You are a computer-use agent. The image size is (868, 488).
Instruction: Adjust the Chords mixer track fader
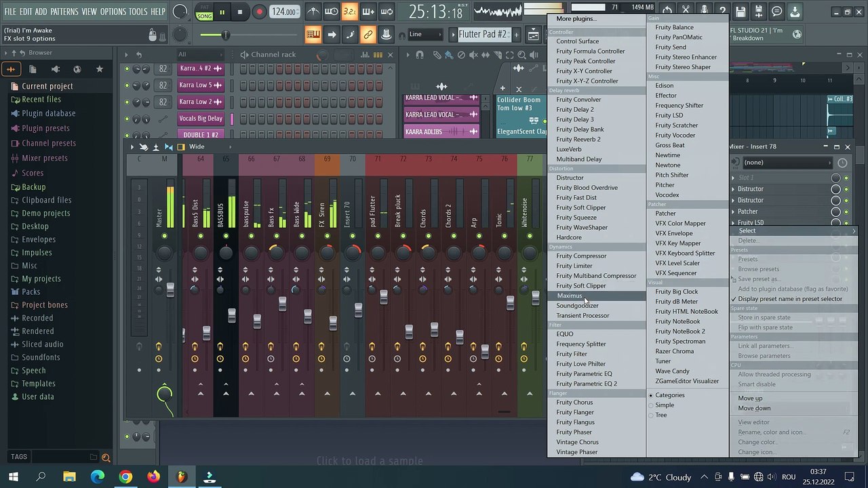coord(434,330)
